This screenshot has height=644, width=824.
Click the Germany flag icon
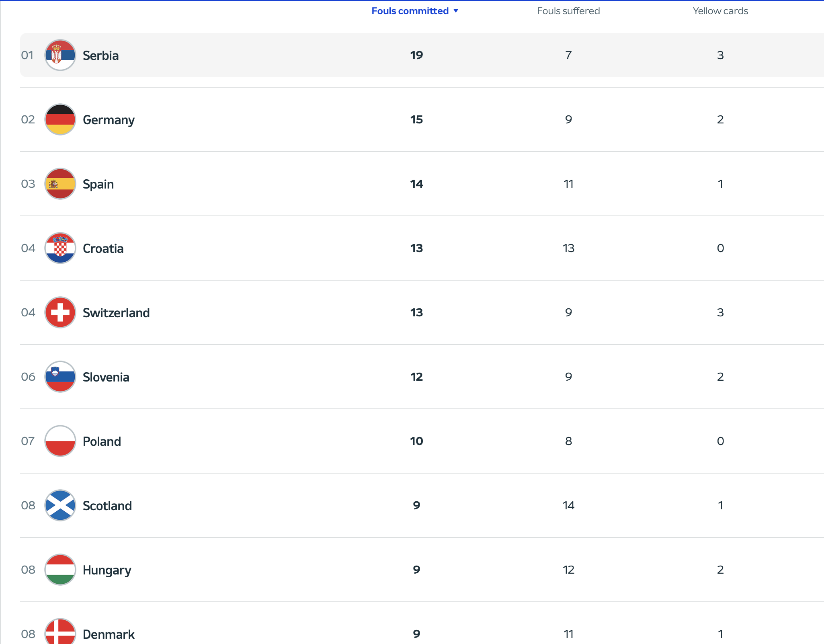pos(60,119)
